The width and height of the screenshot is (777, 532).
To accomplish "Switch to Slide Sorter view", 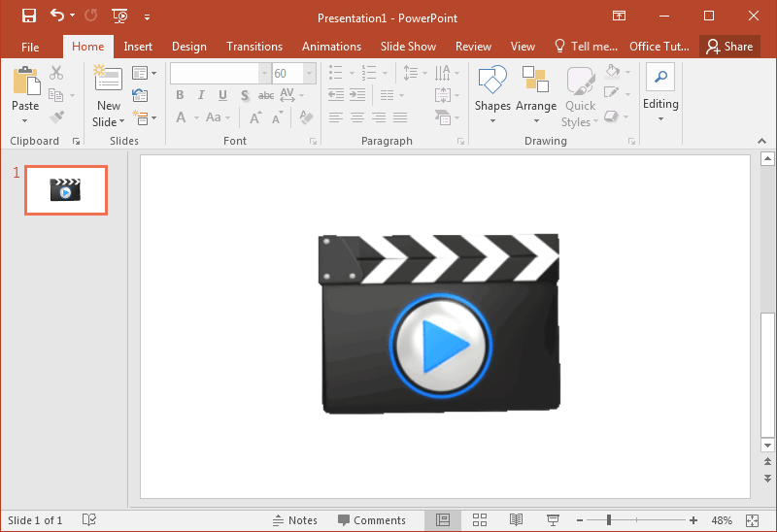I will click(x=480, y=520).
